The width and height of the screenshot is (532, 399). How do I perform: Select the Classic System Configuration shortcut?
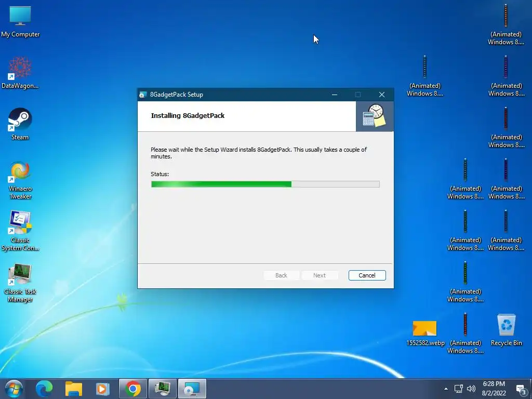20,231
